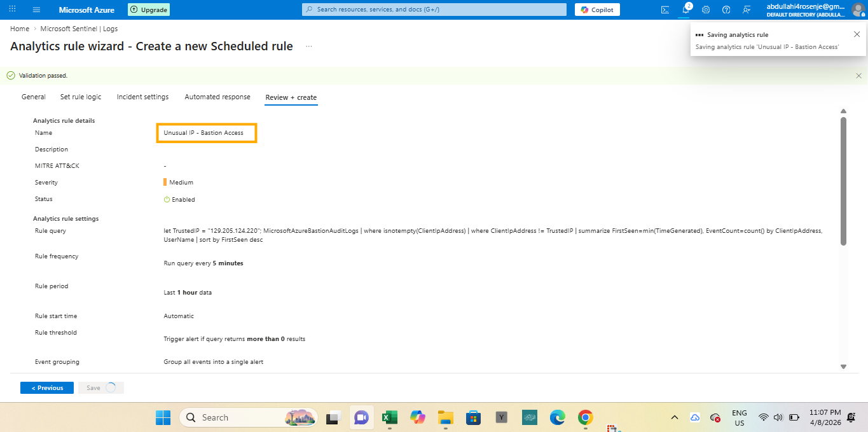Open Task View in the taskbar

click(332, 417)
